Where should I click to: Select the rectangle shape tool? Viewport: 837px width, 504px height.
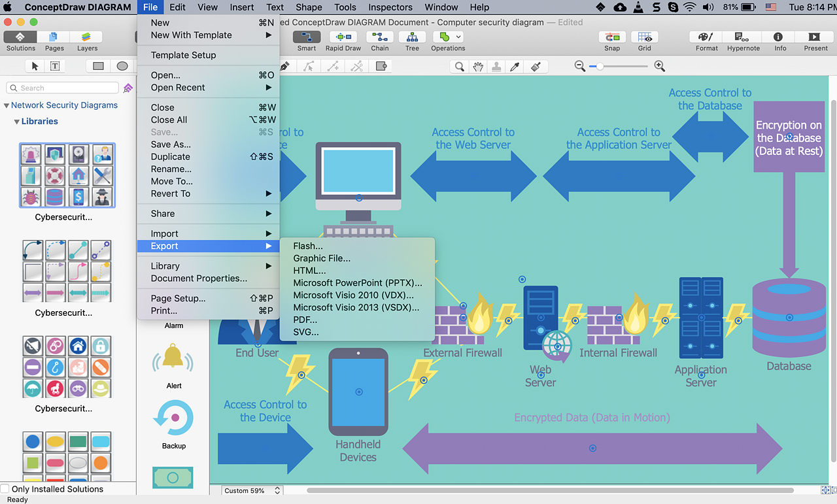[98, 66]
